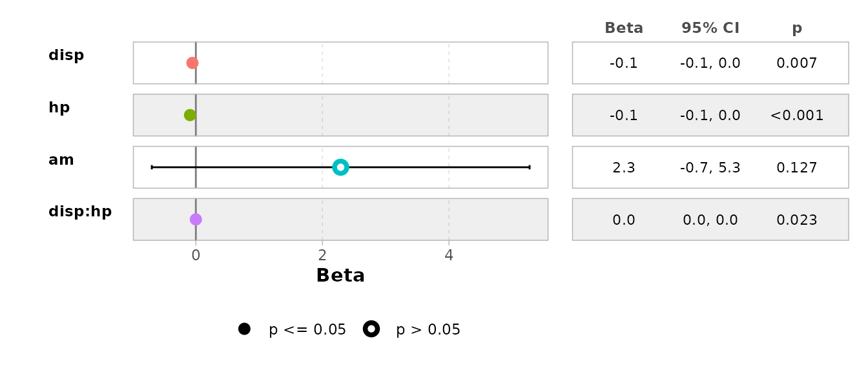Click the x-axis tick label 4
Image resolution: width=868 pixels, height=372 pixels.
click(x=449, y=255)
